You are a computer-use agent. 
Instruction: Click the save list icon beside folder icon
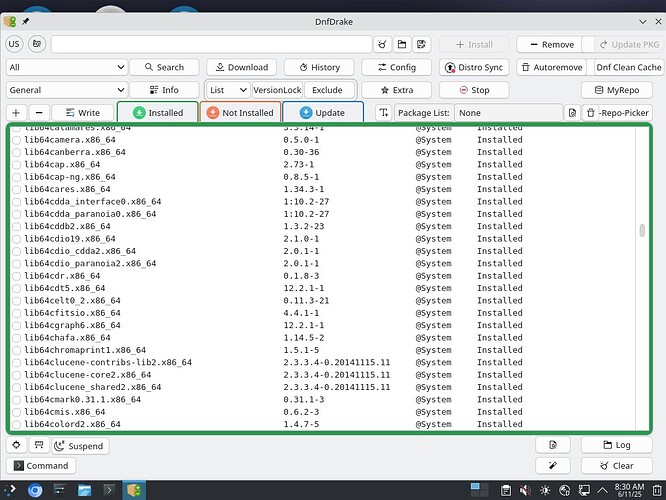(x=421, y=44)
